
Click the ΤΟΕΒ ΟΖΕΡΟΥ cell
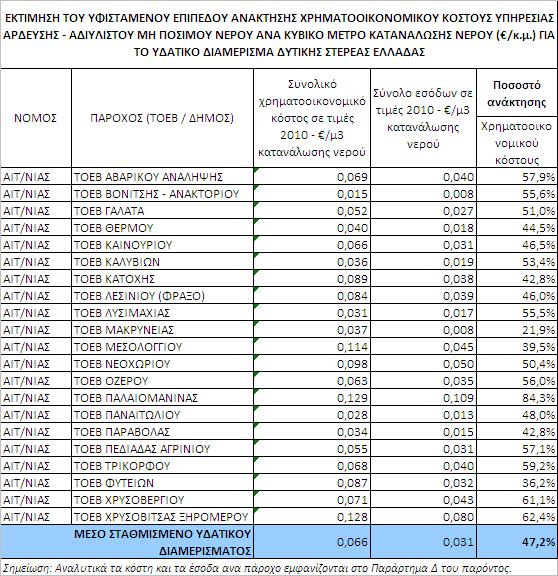(x=162, y=381)
